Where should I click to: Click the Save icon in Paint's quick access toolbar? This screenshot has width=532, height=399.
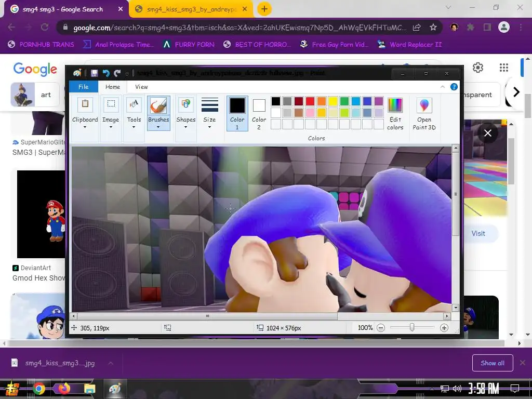point(95,73)
